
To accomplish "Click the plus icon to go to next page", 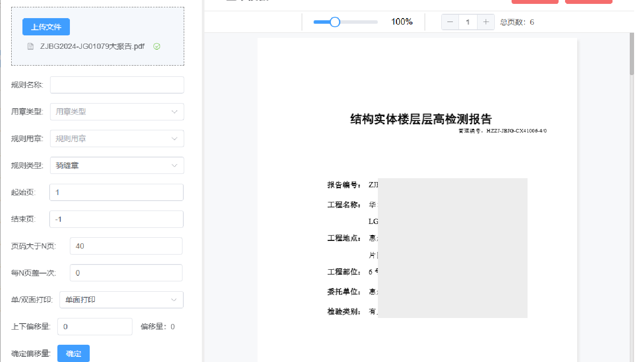I will click(x=486, y=22).
